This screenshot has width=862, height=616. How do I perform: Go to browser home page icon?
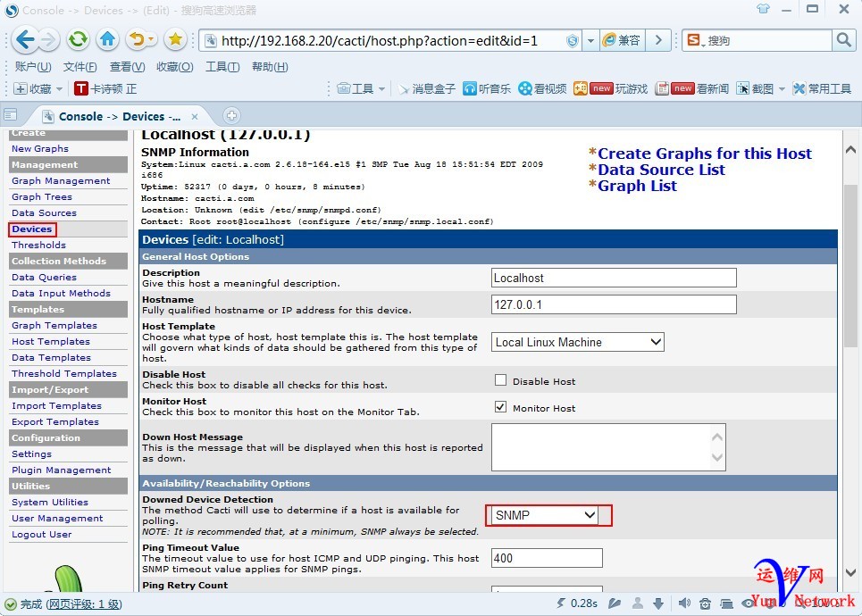[x=108, y=39]
